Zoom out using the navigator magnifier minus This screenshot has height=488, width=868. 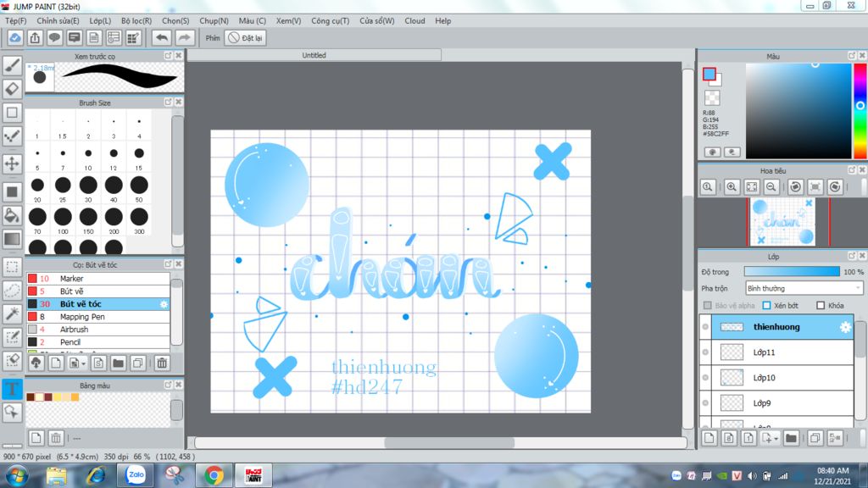[x=771, y=187]
